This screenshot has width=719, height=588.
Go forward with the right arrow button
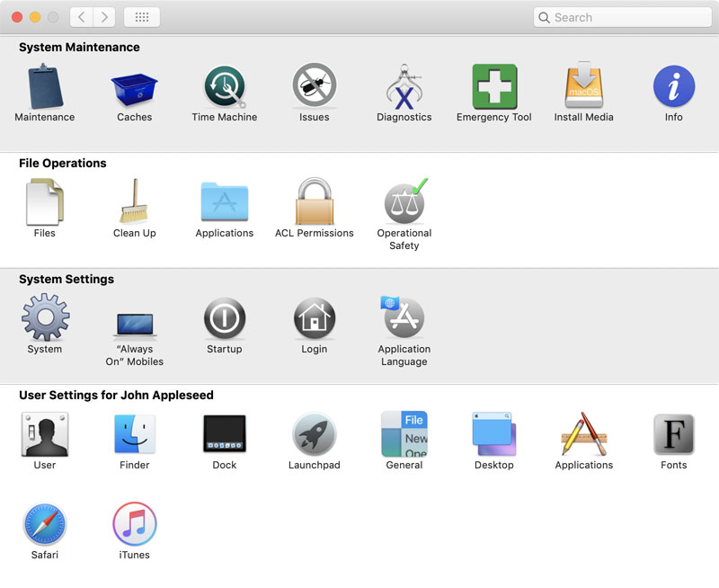(104, 17)
